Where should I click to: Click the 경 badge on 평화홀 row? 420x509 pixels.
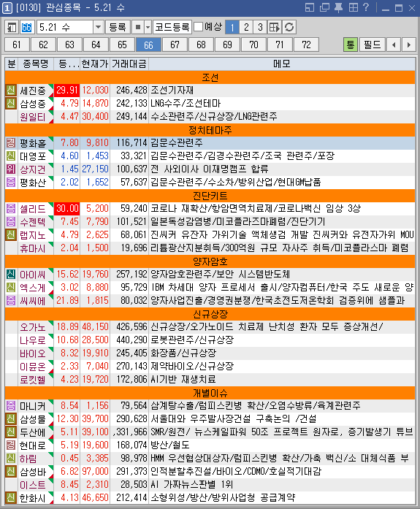point(11,143)
